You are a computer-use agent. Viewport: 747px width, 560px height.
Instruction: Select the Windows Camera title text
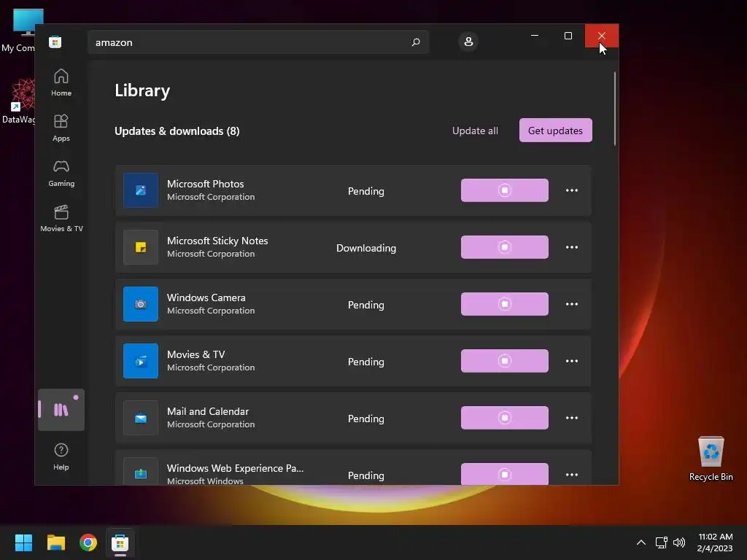[x=206, y=297]
